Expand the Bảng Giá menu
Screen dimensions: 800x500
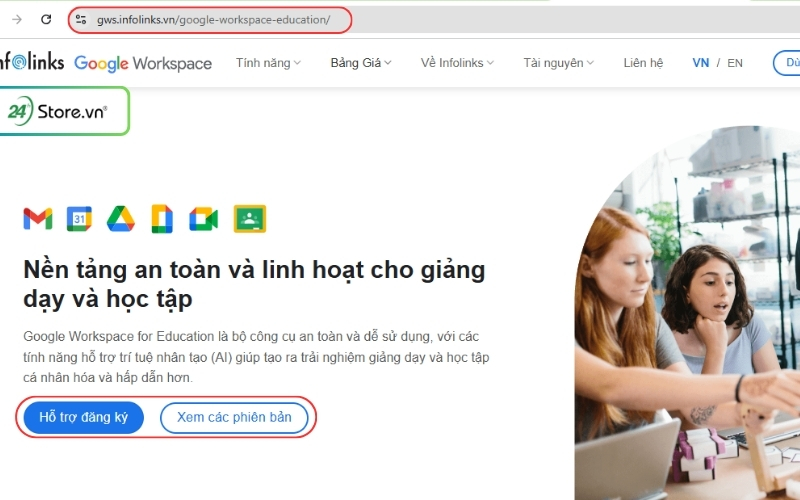pyautogui.click(x=361, y=63)
